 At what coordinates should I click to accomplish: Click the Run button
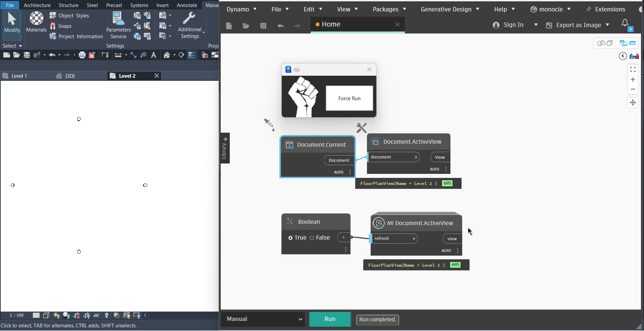[x=330, y=319]
